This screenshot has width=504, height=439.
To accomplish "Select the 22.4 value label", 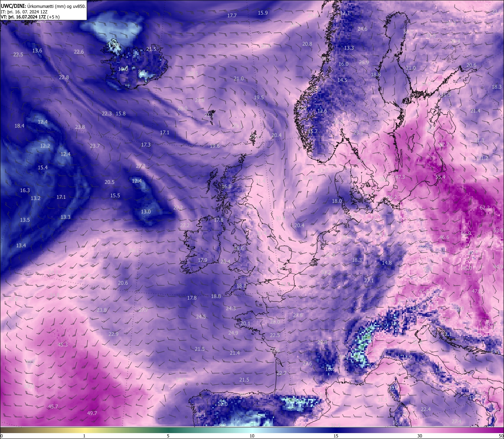I will pos(426,409).
